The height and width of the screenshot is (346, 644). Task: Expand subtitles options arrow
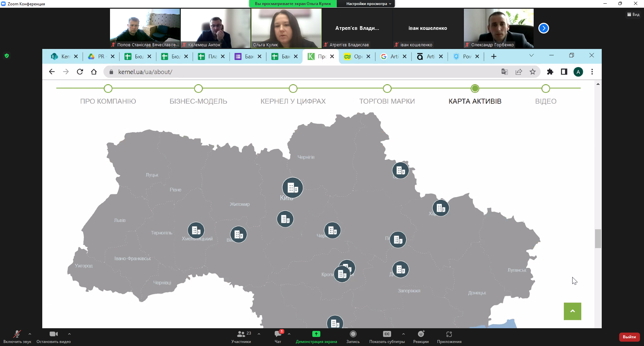(x=404, y=334)
